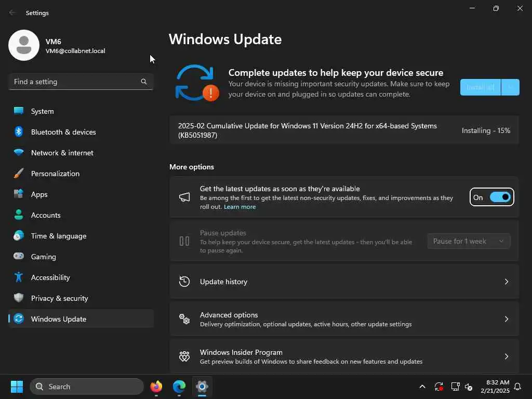Click the magnifier icon in Find a setting
The image size is (532, 399).
click(x=144, y=82)
